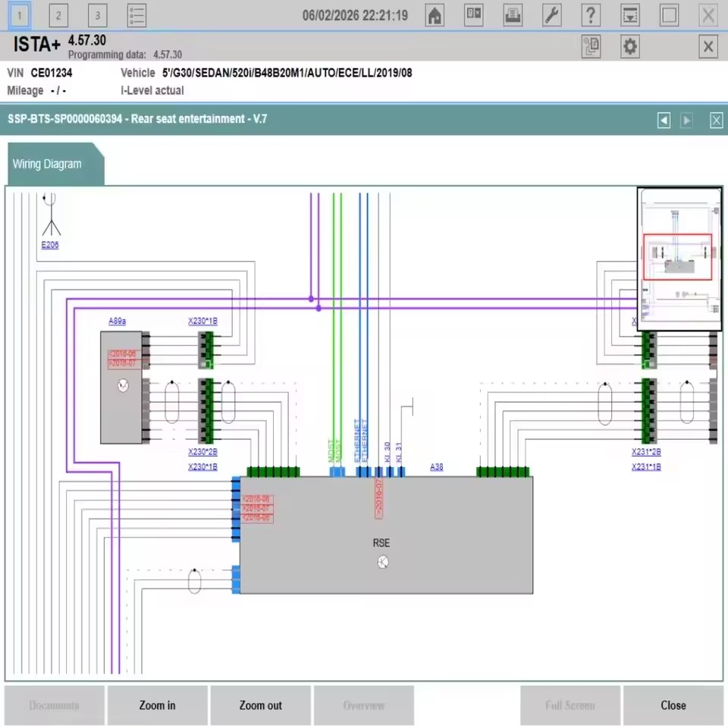Click the KL 31 terminal label

(x=399, y=452)
